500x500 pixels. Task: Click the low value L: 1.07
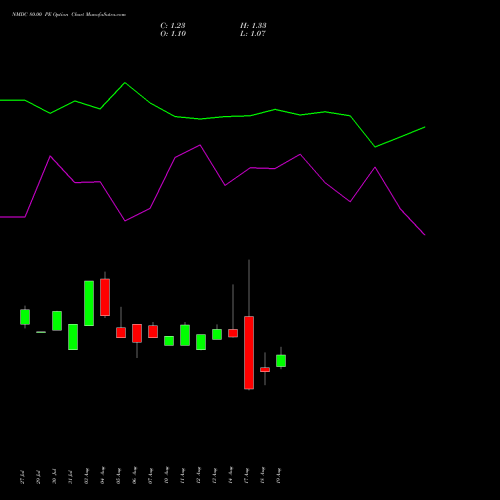[x=253, y=34]
